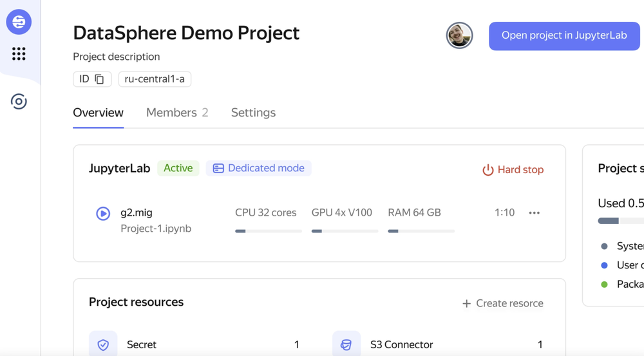This screenshot has width=644, height=356.
Task: Click the Project description text
Action: tap(117, 57)
